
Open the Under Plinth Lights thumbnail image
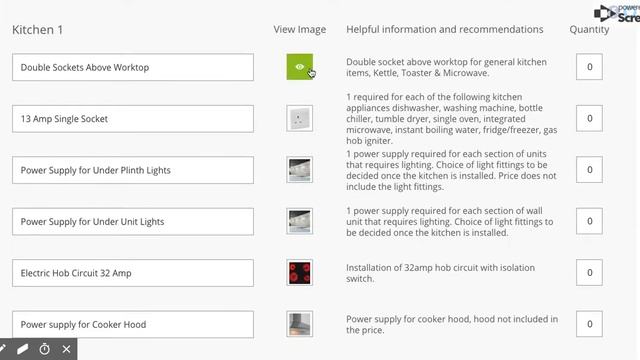[300, 170]
